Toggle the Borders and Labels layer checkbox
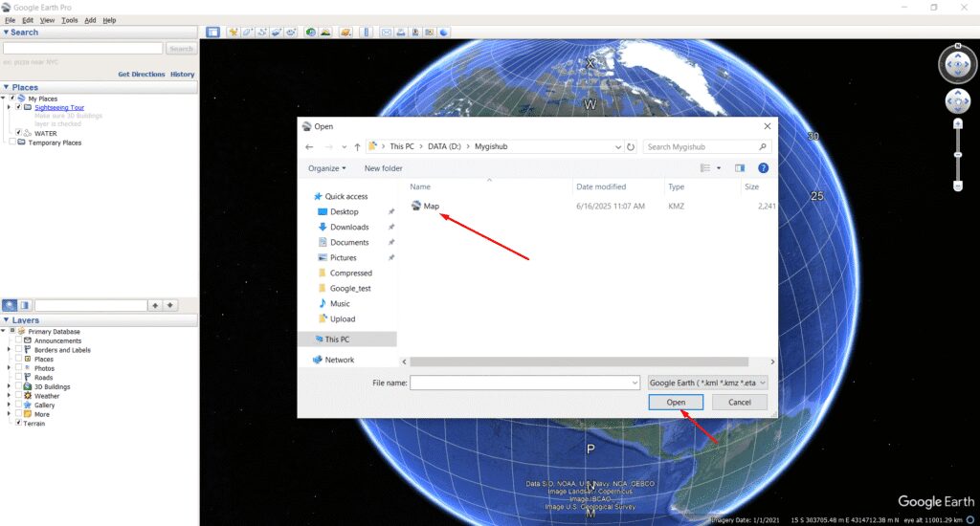Viewport: 980px width, 526px height. (19, 350)
